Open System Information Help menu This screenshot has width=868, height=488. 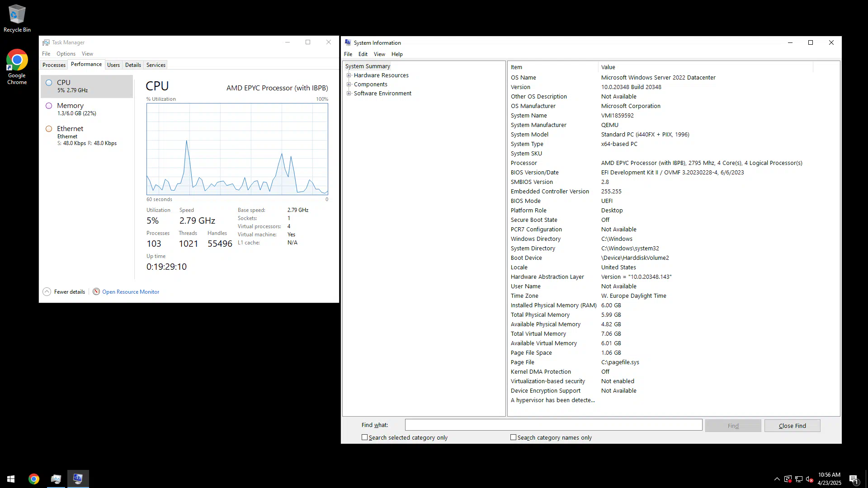(x=397, y=54)
